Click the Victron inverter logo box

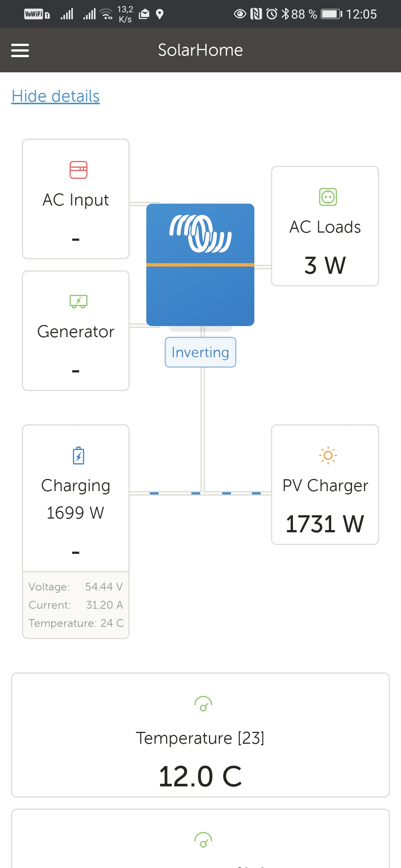[x=200, y=264]
